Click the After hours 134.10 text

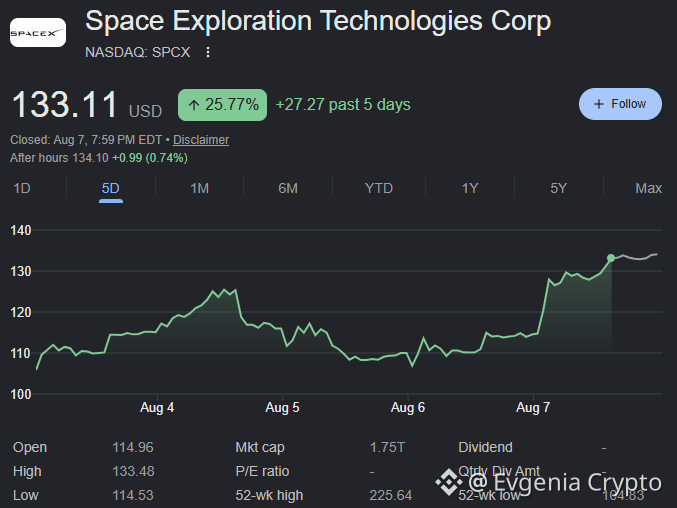pyautogui.click(x=59, y=158)
